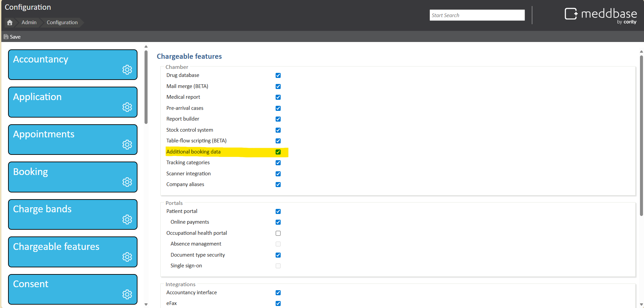Open the Accountancy configuration tile
644x308 pixels.
click(67, 64)
